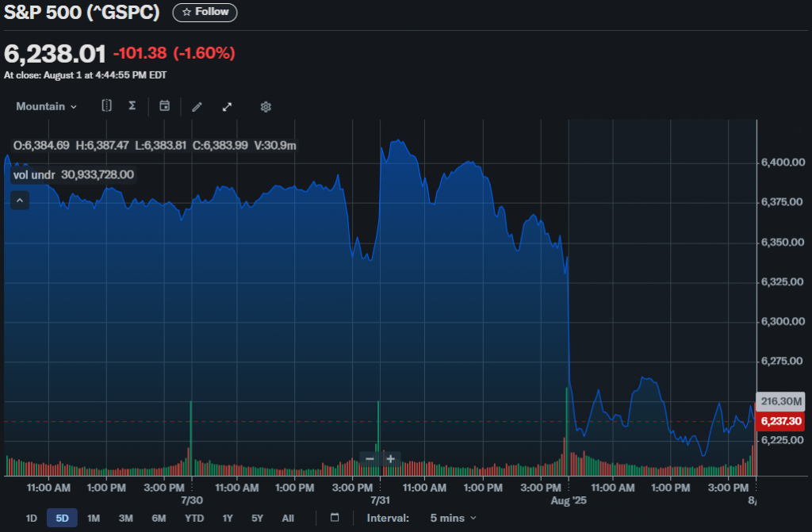Select the YTD range
This screenshot has width=812, height=532.
(194, 518)
